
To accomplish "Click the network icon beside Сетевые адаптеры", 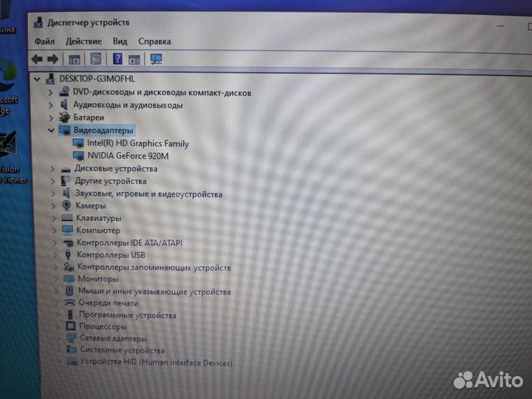I will point(71,338).
